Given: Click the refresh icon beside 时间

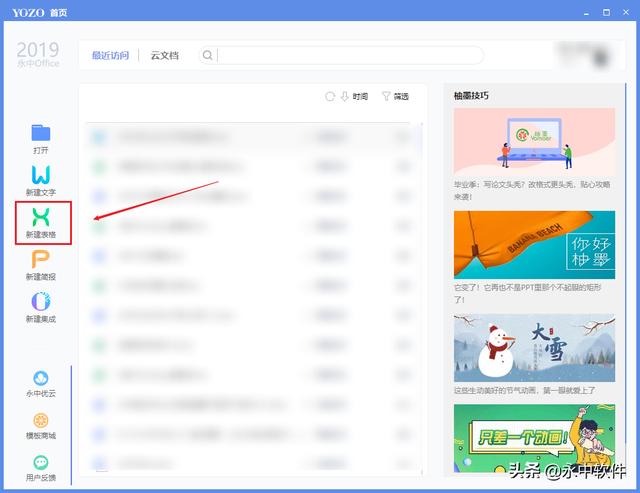Looking at the screenshot, I should [x=330, y=97].
